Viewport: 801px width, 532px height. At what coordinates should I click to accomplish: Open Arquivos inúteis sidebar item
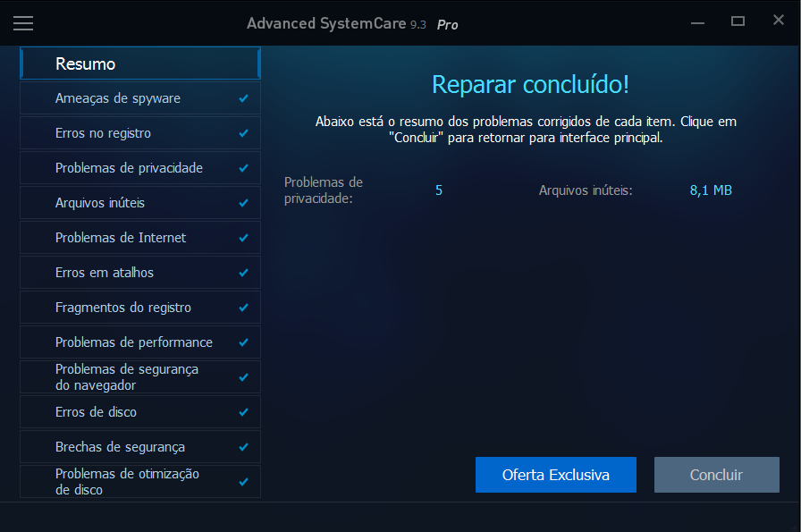[x=140, y=202]
